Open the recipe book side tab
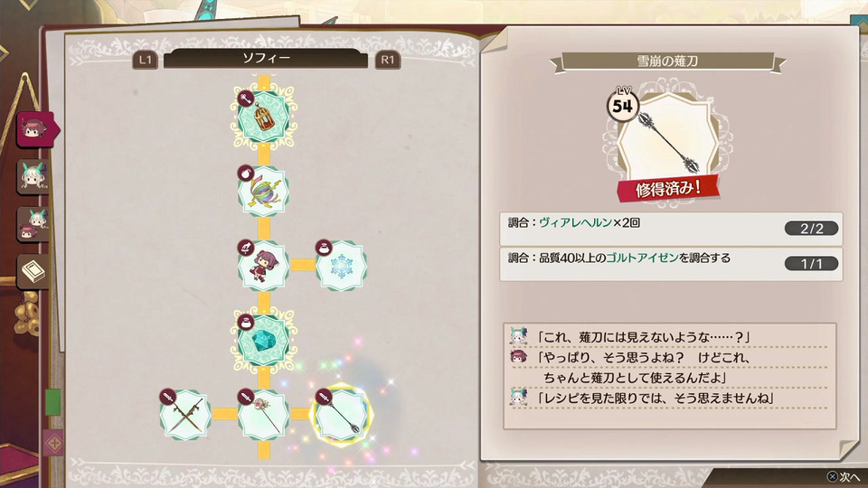868x488 pixels. (33, 271)
